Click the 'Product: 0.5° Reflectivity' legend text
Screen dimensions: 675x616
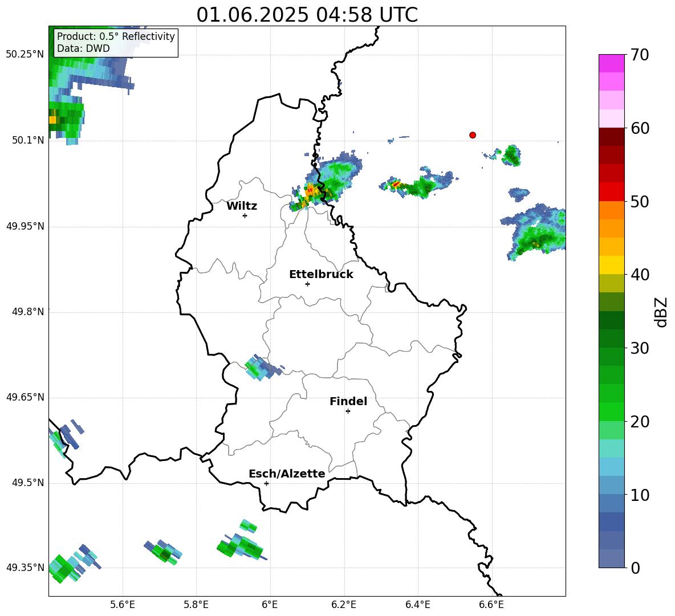tap(116, 36)
